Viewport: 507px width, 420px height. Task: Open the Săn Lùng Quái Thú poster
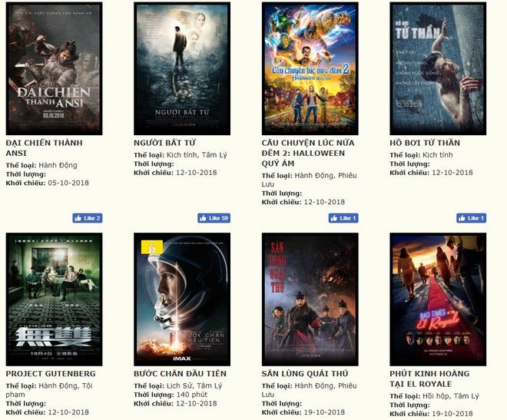[x=310, y=299]
